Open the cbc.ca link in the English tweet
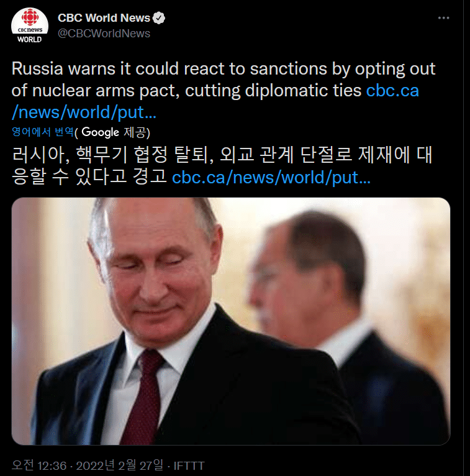 [x=392, y=91]
